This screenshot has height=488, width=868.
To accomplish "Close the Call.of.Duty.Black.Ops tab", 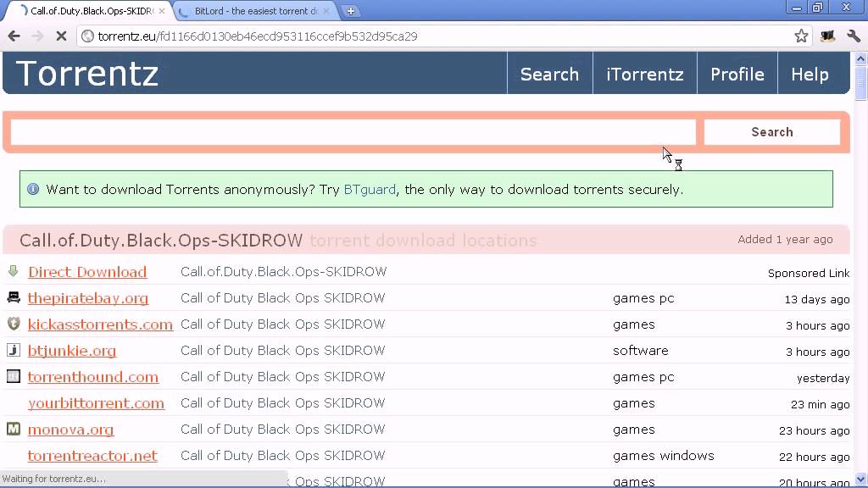I will [x=162, y=11].
